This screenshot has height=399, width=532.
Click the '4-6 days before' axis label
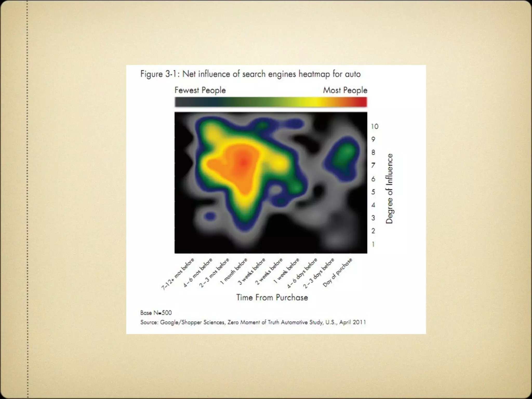pyautogui.click(x=302, y=273)
